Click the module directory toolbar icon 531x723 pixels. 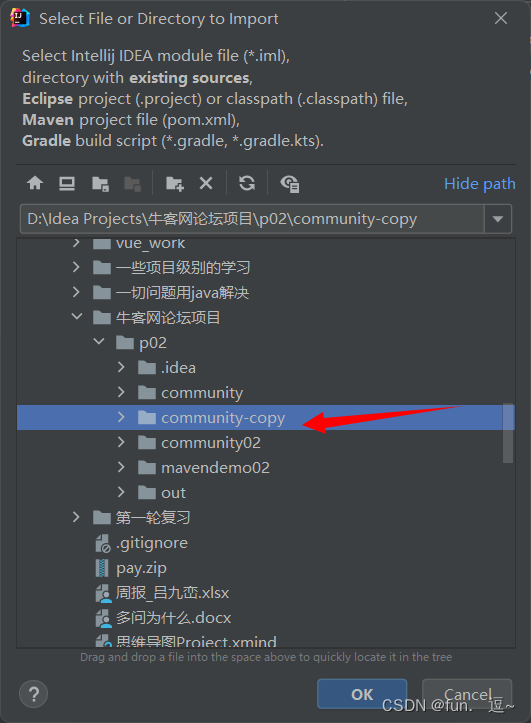(x=132, y=184)
